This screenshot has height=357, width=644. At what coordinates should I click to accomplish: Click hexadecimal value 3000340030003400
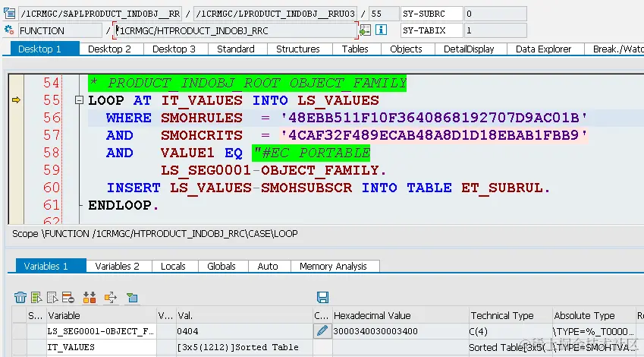point(401,331)
